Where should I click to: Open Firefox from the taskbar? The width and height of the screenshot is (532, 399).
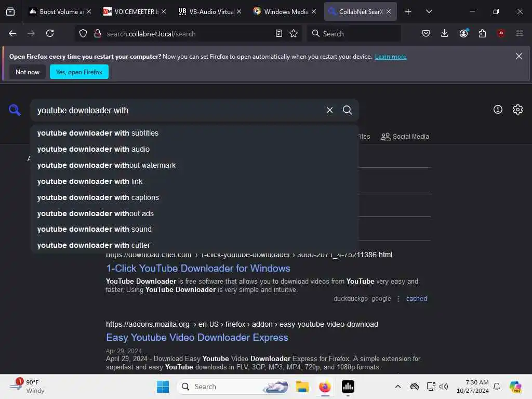point(325,387)
